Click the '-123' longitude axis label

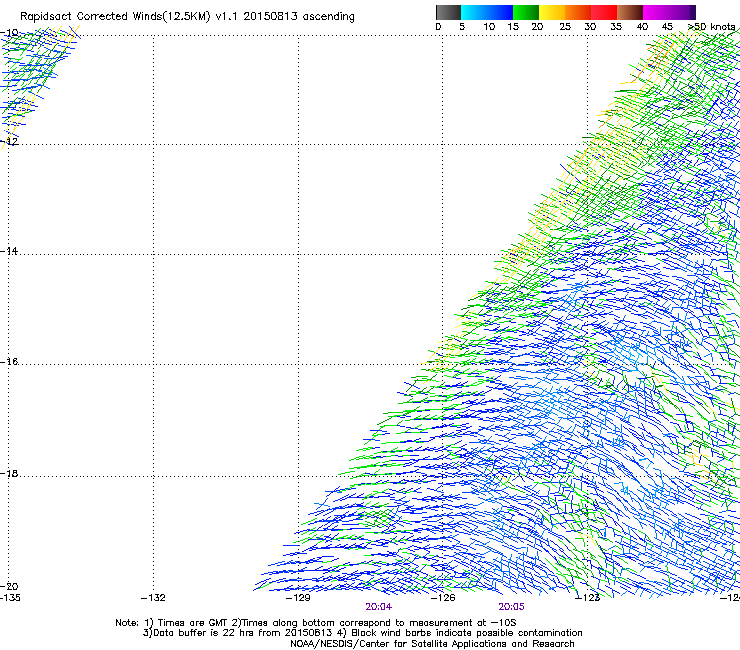point(587,598)
